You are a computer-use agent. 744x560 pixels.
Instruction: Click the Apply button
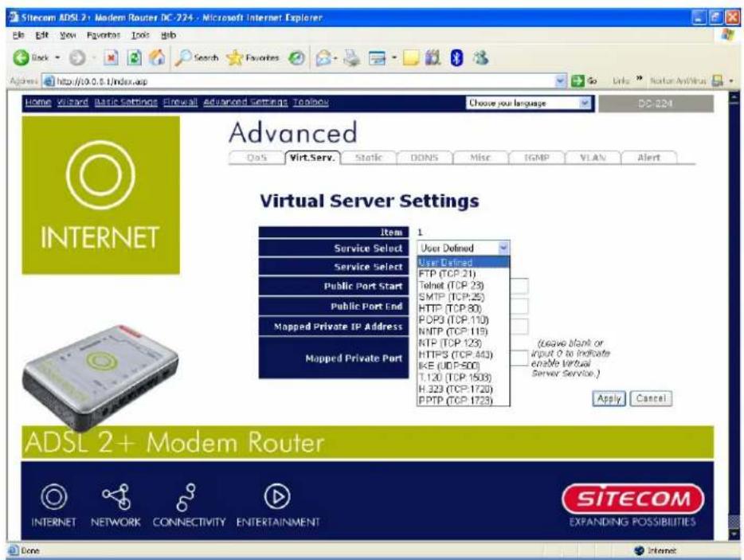pos(609,398)
